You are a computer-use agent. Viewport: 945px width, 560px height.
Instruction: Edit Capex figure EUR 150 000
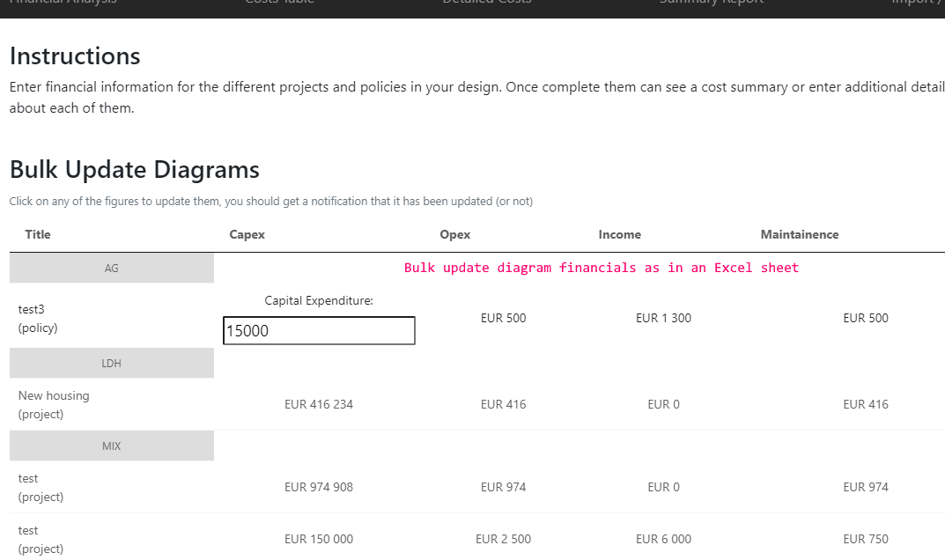[319, 539]
